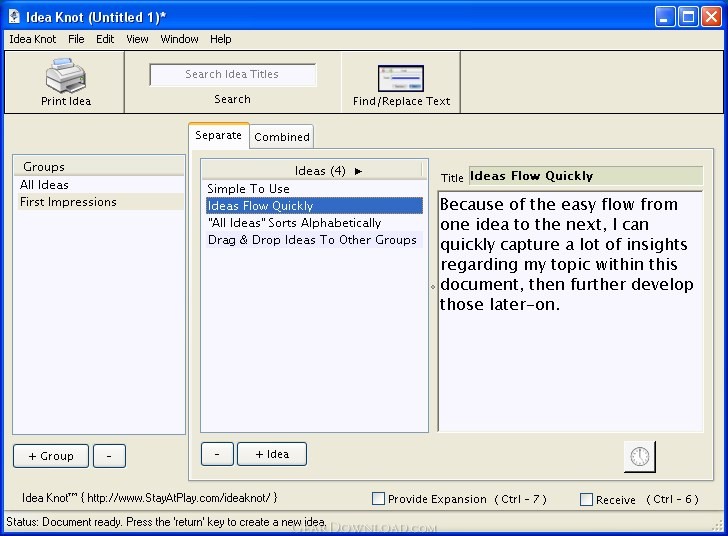Toggle the Receive checkbox

coord(586,499)
